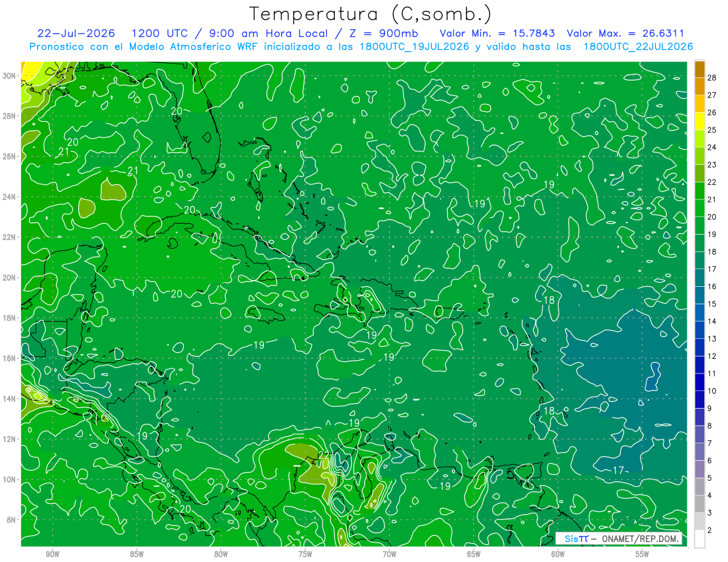Click the '70W' longitude axis label
728x562 pixels.
389,554
